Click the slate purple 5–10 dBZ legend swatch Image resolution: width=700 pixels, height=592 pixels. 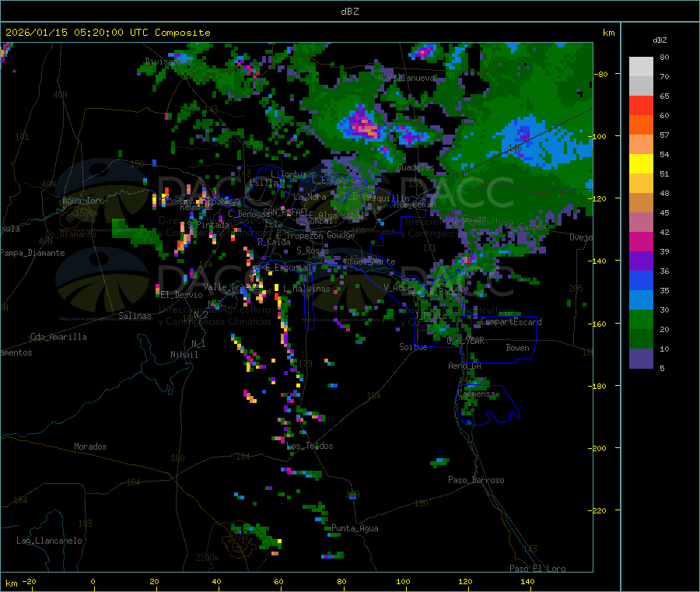641,359
